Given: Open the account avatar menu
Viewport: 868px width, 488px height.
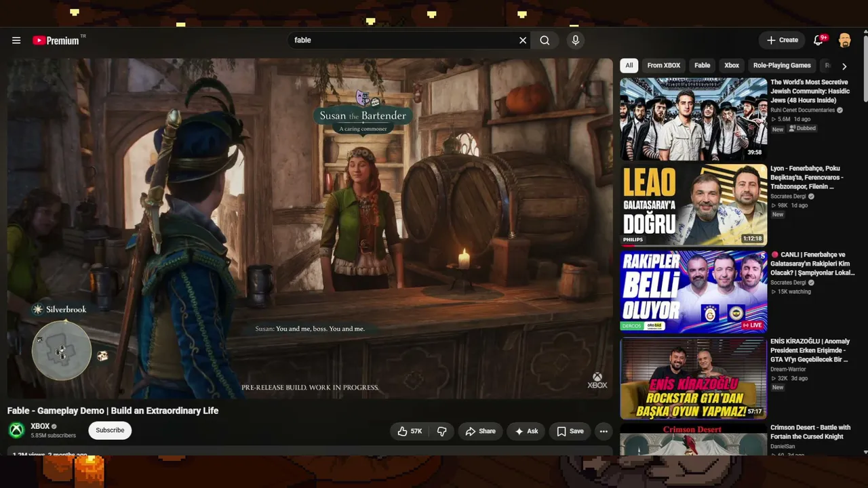Looking at the screenshot, I should pyautogui.click(x=844, y=41).
